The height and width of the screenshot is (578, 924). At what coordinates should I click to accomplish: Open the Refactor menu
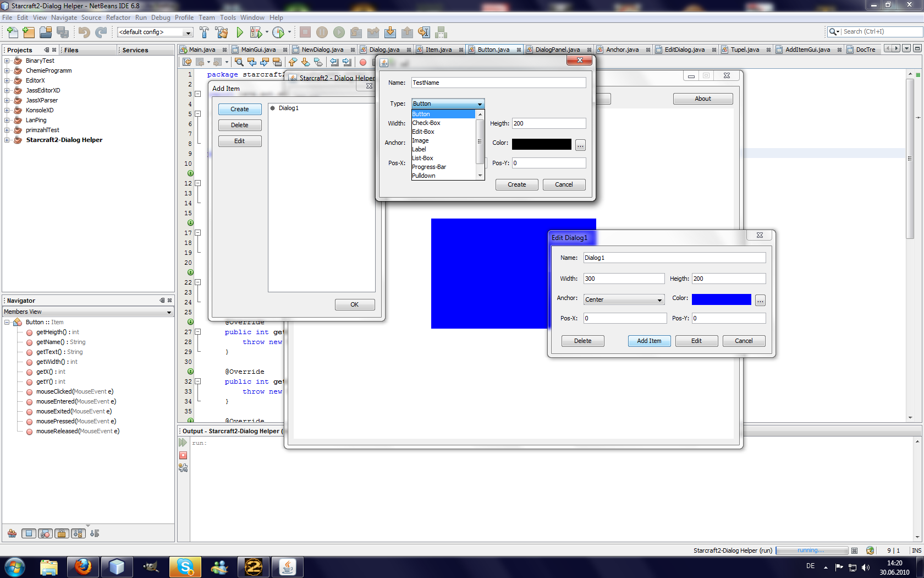pyautogui.click(x=118, y=18)
